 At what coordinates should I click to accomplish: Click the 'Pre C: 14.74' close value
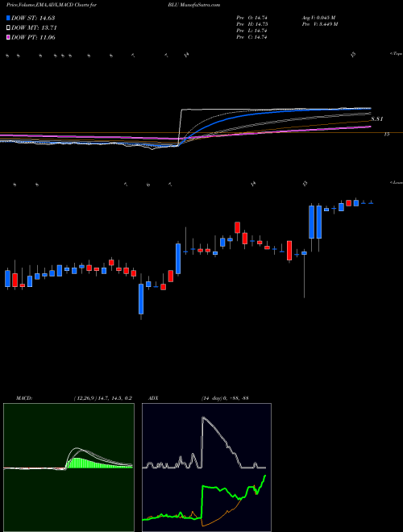click(252, 37)
